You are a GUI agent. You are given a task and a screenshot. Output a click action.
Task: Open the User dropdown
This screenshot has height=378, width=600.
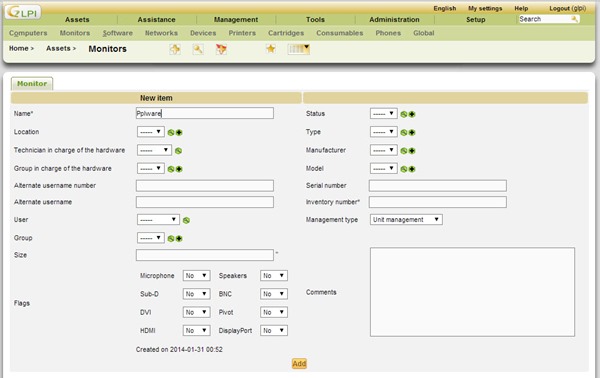point(158,220)
